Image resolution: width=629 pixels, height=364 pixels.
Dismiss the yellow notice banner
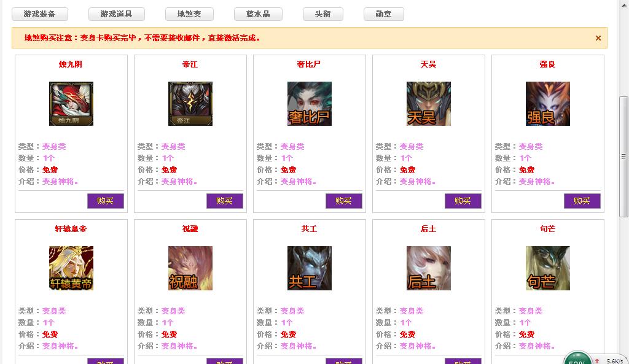point(598,38)
